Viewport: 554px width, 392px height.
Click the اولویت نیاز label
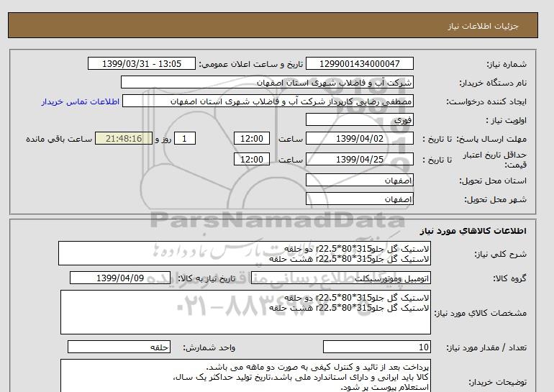coord(507,120)
